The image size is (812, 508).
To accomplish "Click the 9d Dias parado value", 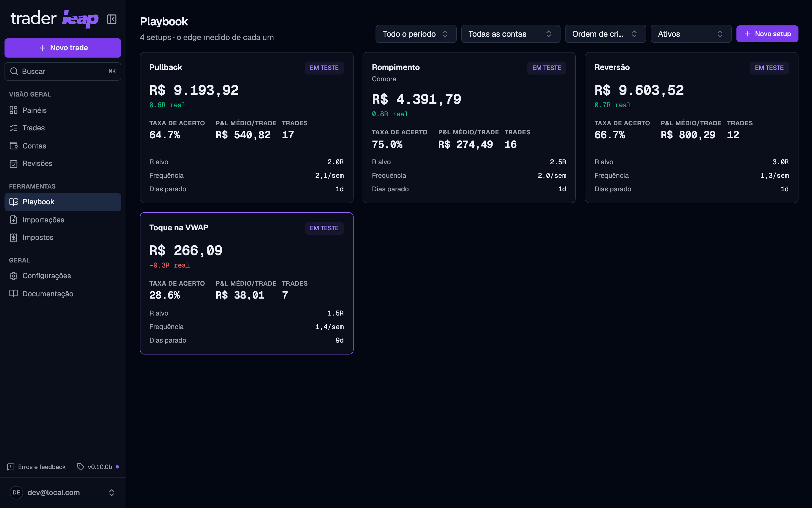I will click(339, 340).
